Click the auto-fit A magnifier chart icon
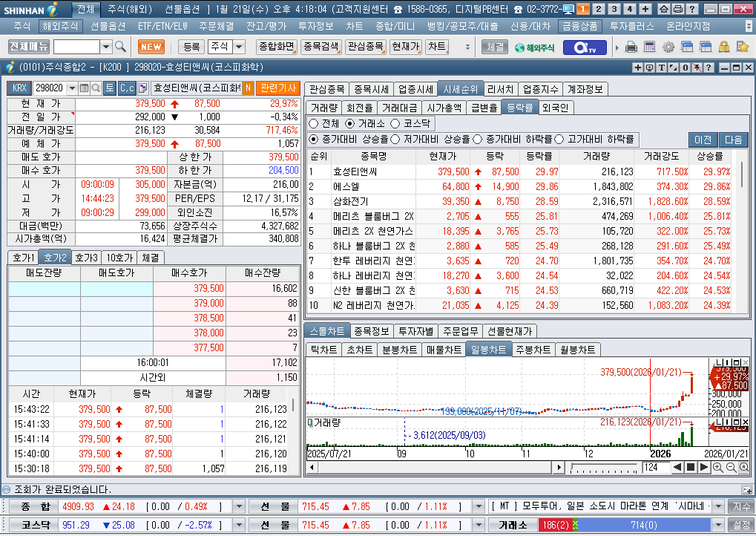Image resolution: width=756 pixels, height=536 pixels. click(x=744, y=467)
